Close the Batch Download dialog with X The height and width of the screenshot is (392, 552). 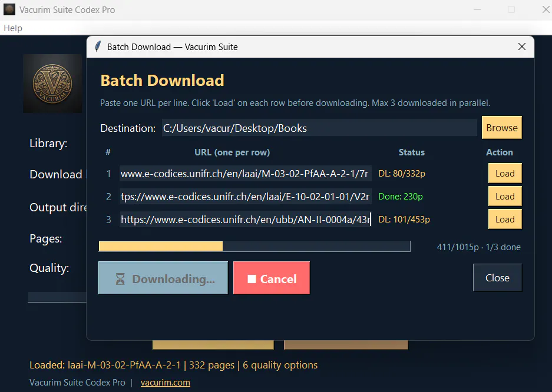pos(522,46)
